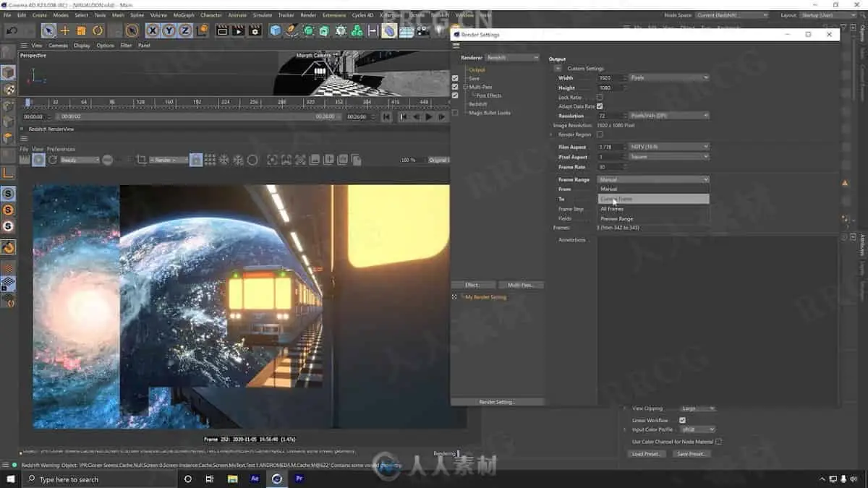Add a Cube primitive object

point(276,30)
